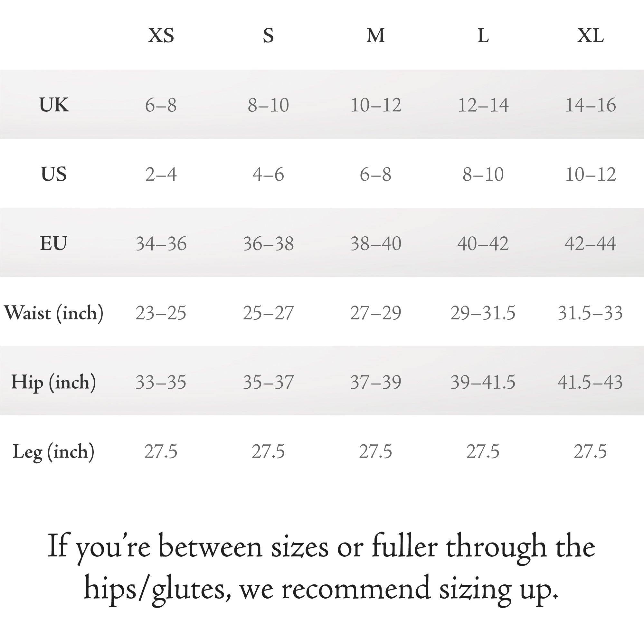This screenshot has height=644, width=644.
Task: Click the EU row label
Action: (x=54, y=243)
